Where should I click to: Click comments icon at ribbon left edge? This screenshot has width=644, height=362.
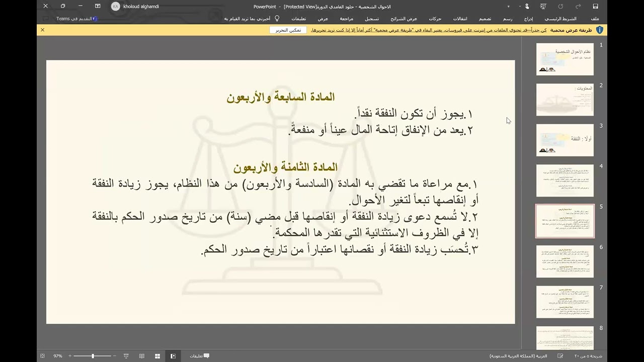pyautogui.click(x=45, y=19)
